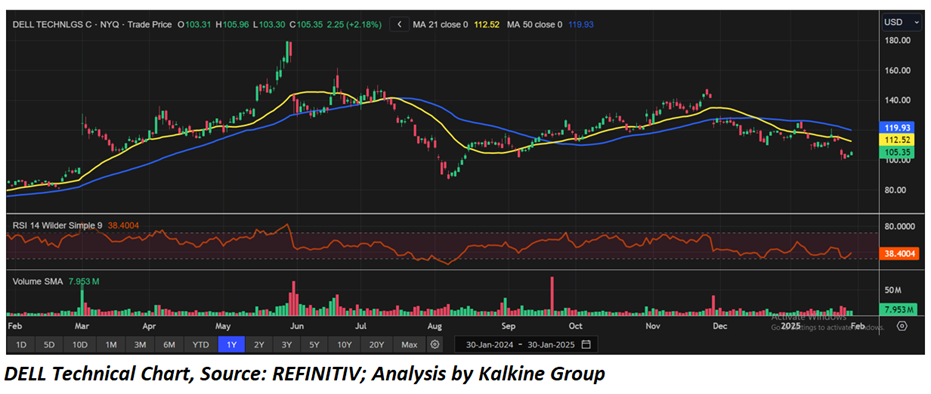Click the 2.25 (+2.18%) change value
Image resolution: width=931 pixels, height=394 pixels.
tap(354, 25)
